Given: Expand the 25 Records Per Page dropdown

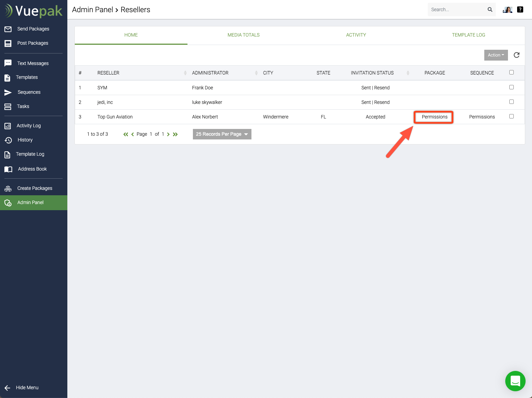Looking at the screenshot, I should pos(222,134).
